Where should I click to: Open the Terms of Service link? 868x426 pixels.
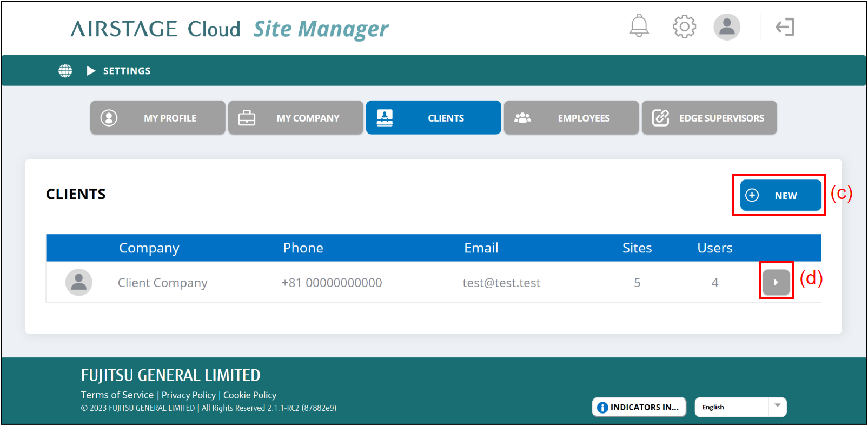click(117, 395)
